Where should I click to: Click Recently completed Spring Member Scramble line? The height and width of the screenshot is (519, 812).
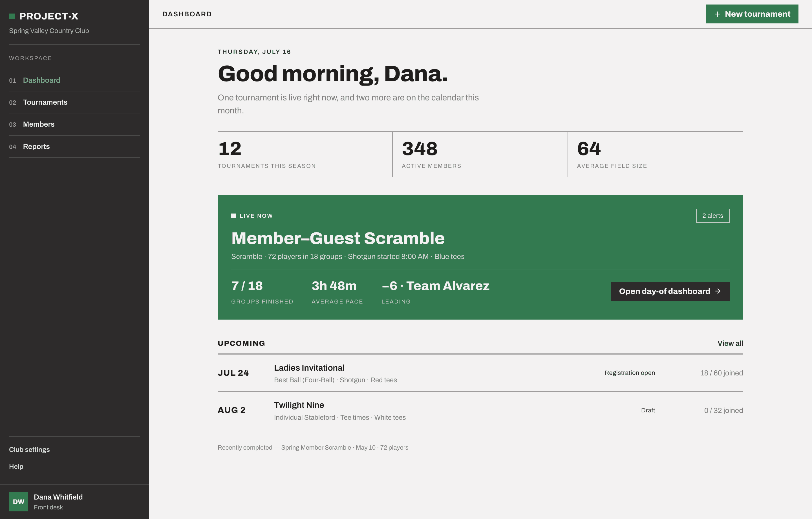click(313, 447)
